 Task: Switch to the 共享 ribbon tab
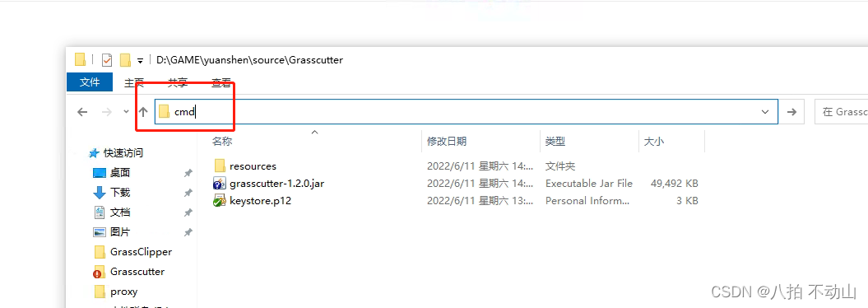click(178, 82)
